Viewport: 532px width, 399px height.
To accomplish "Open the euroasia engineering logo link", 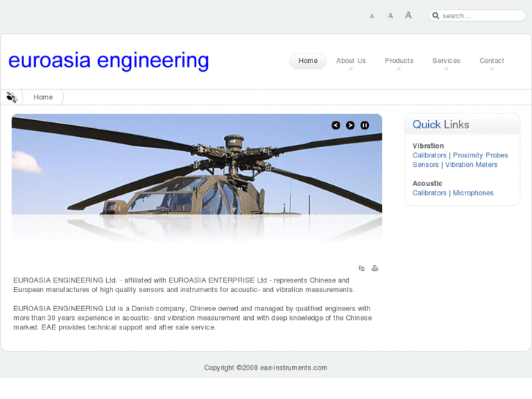I will pos(108,61).
